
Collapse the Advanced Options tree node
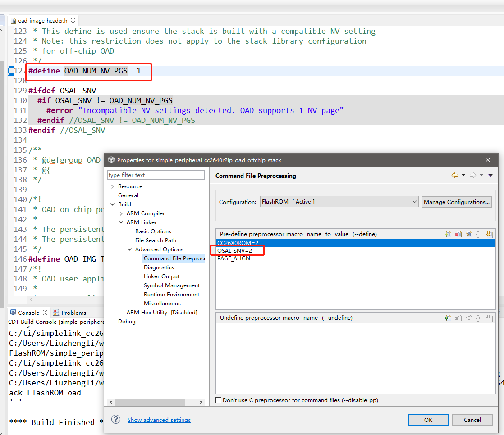point(129,249)
